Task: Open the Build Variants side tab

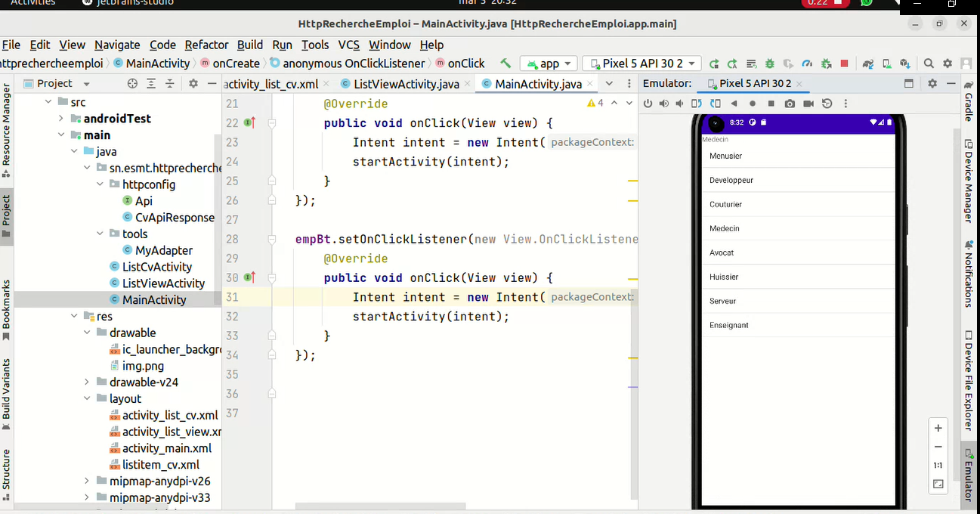Action: pos(6,395)
